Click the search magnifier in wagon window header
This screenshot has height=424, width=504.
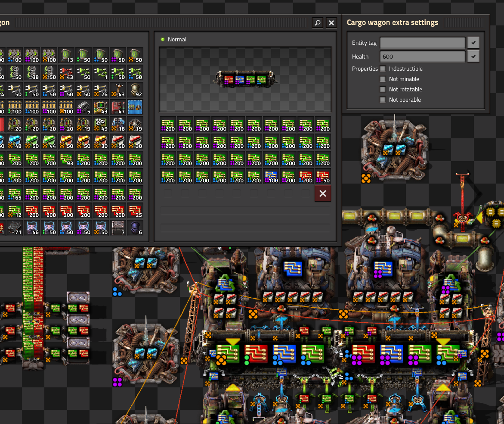pos(318,23)
